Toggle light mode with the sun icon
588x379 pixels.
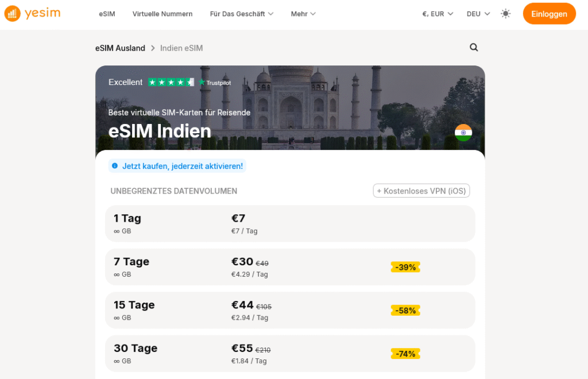pos(505,13)
